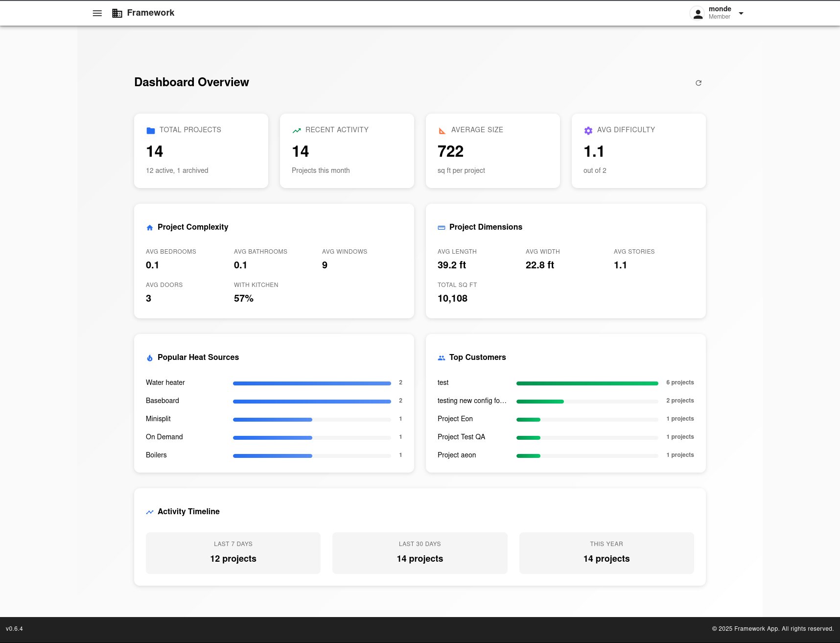840x643 pixels.
Task: Click the Project Dimensions ruler icon
Action: point(442,228)
